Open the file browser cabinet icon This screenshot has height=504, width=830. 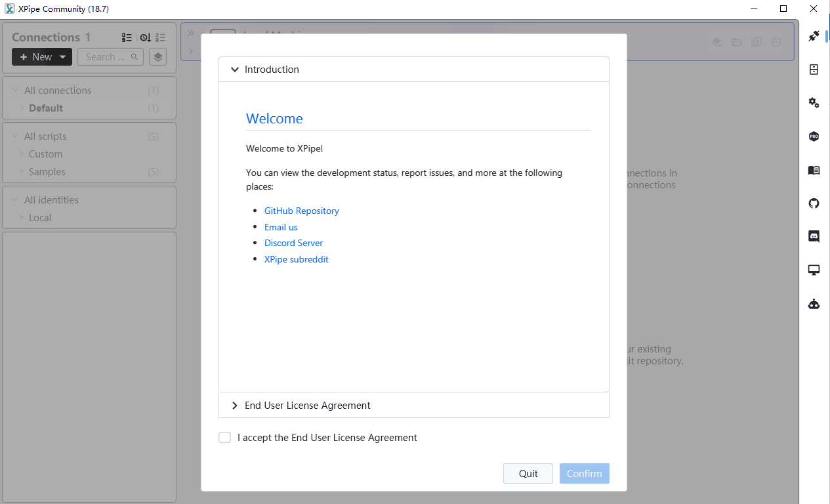[814, 70]
